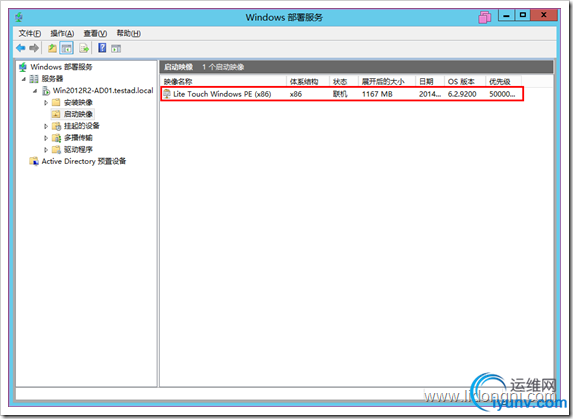The image size is (573, 419).
Task: Collapse the Win2012R2-AD01.testad.local node
Action: click(x=35, y=91)
